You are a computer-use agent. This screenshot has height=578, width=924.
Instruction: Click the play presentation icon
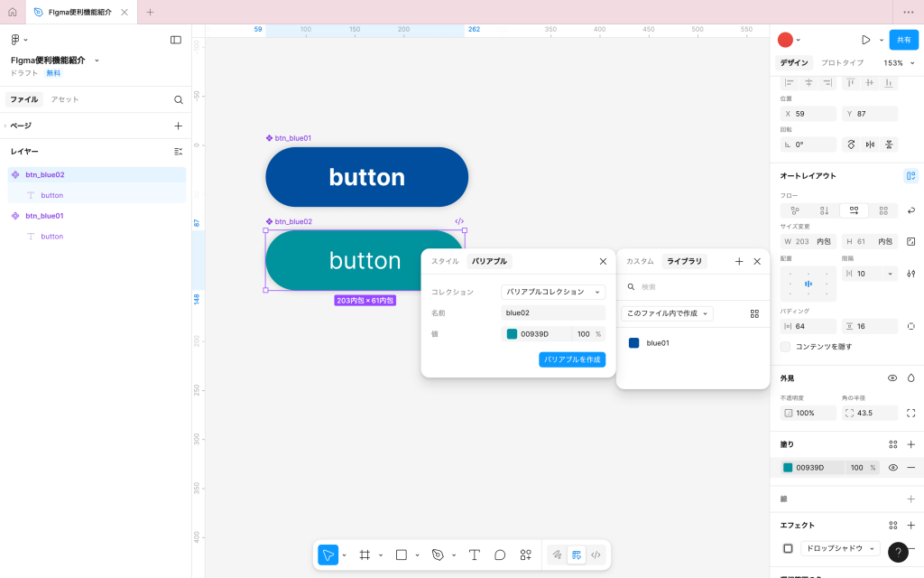point(865,40)
